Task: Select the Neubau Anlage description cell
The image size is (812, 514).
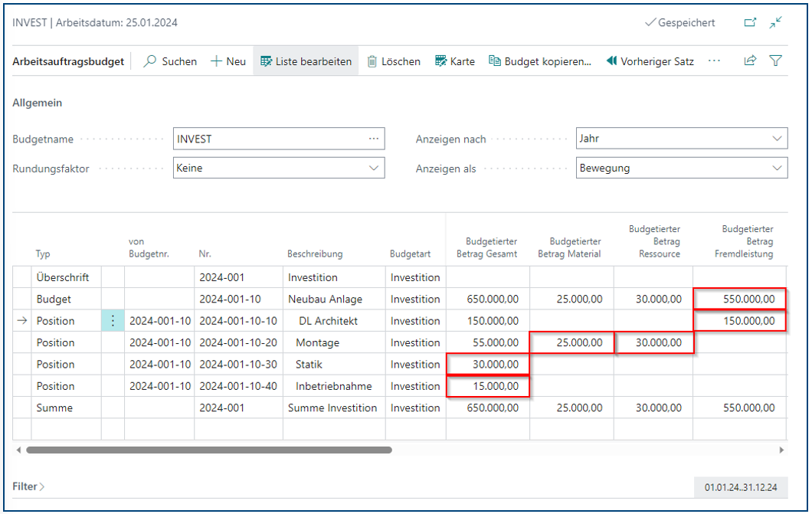Action: pos(334,300)
